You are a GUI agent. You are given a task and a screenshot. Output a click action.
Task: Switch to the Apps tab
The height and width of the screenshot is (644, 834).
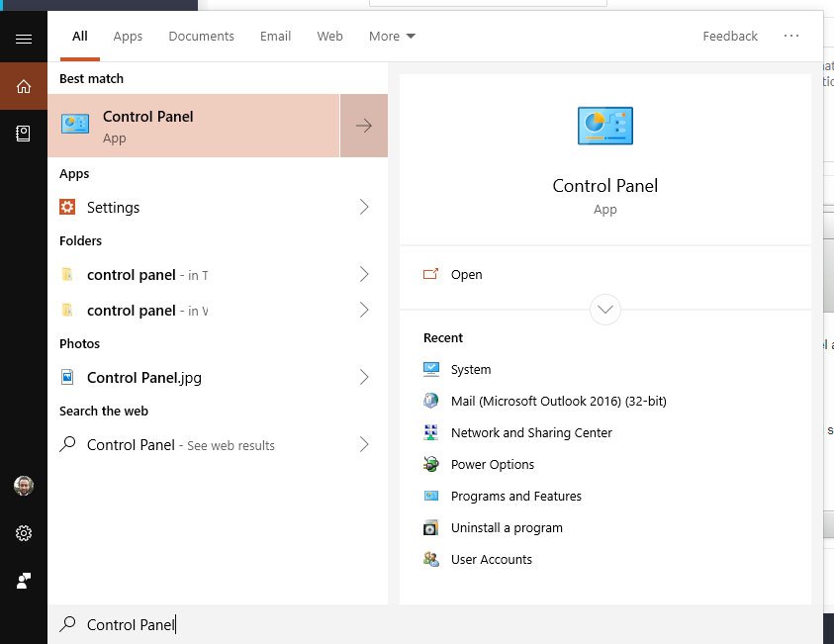[128, 37]
